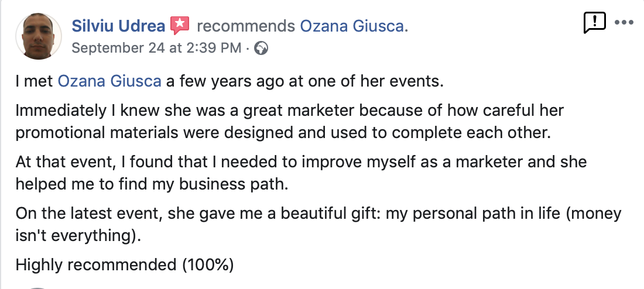Open the three-dot post options menu

pos(624,23)
